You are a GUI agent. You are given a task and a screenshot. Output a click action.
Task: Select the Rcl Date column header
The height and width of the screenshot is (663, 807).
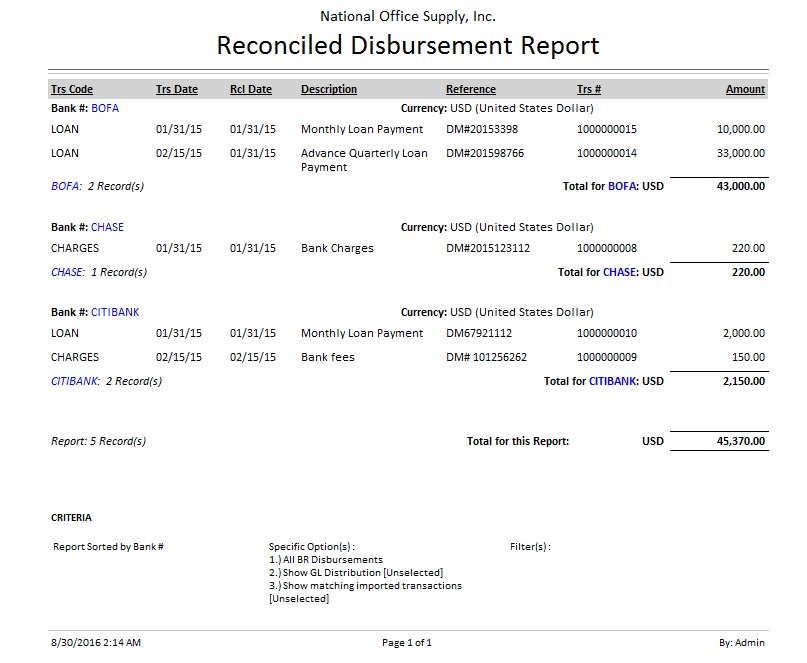pos(251,89)
